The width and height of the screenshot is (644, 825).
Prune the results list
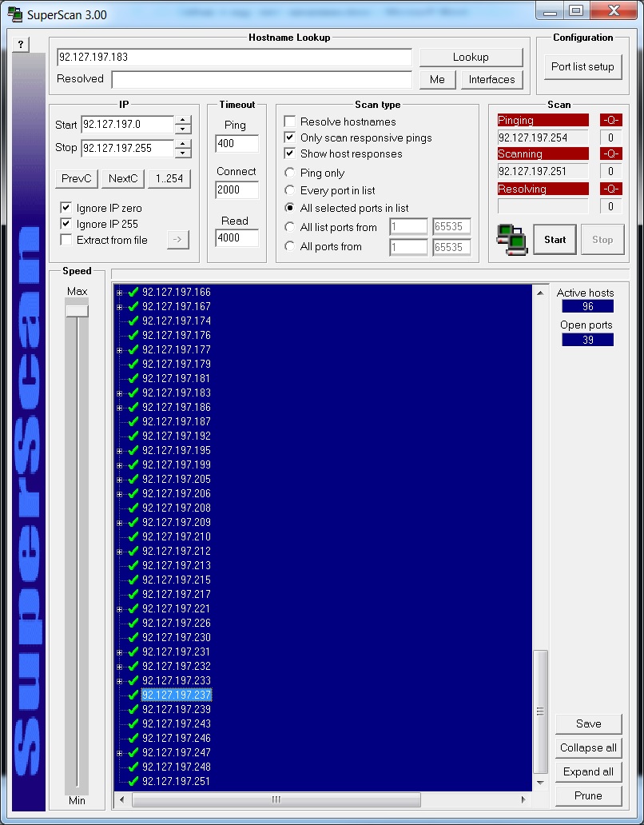coord(588,795)
